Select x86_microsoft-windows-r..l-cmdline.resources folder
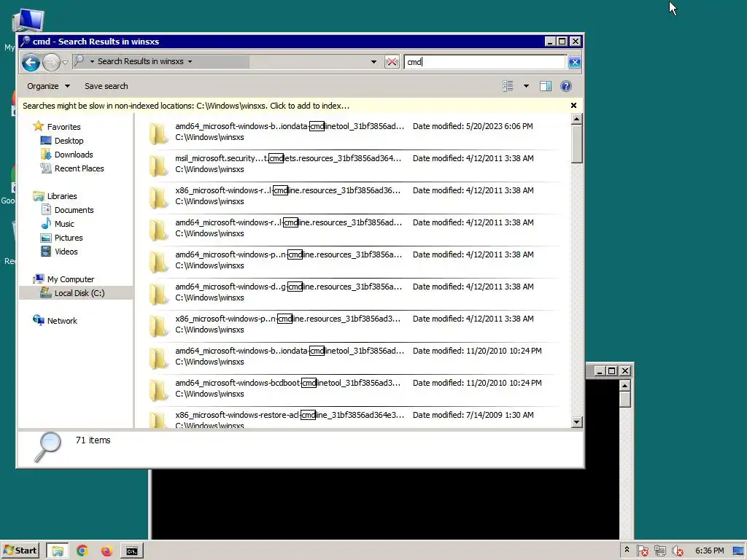This screenshot has width=747, height=560. coord(352,196)
